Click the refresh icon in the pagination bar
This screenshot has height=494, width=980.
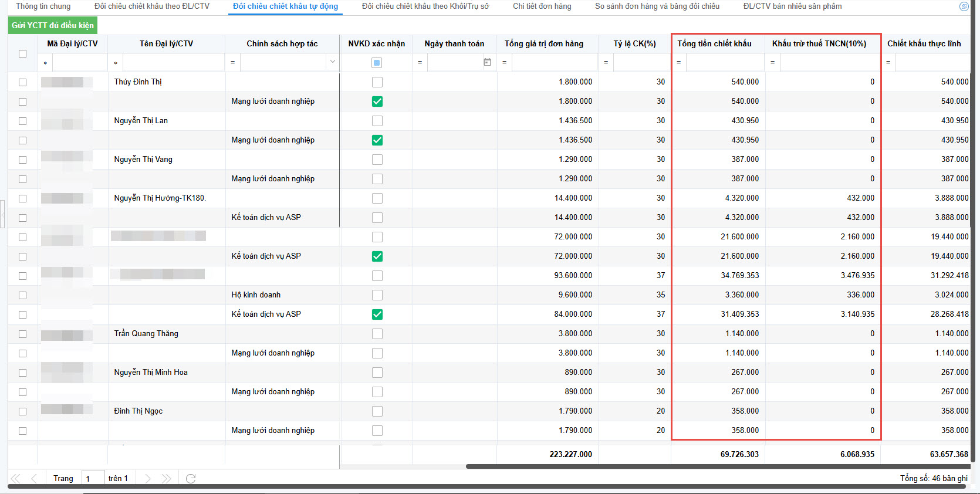[191, 479]
